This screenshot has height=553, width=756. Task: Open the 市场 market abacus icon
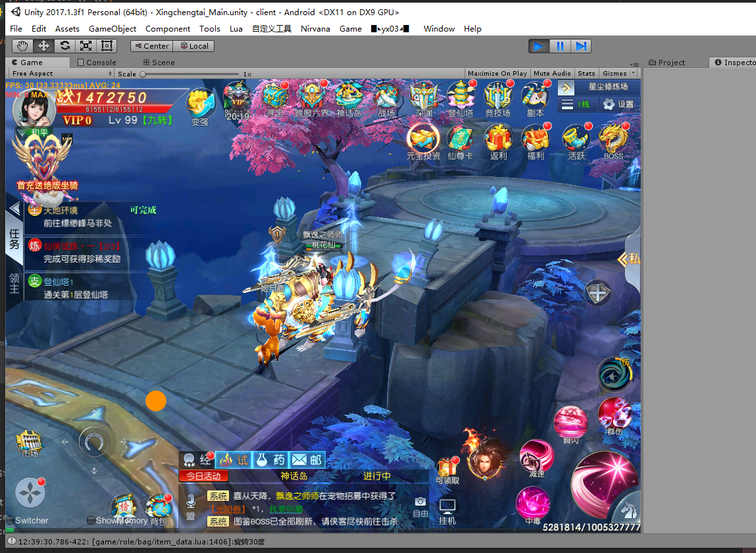point(30,443)
